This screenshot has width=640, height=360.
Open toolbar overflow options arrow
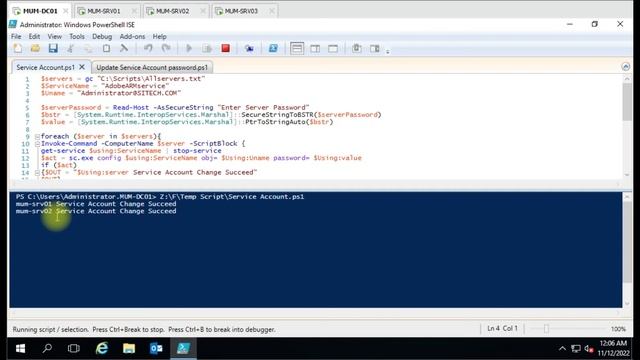point(388,51)
